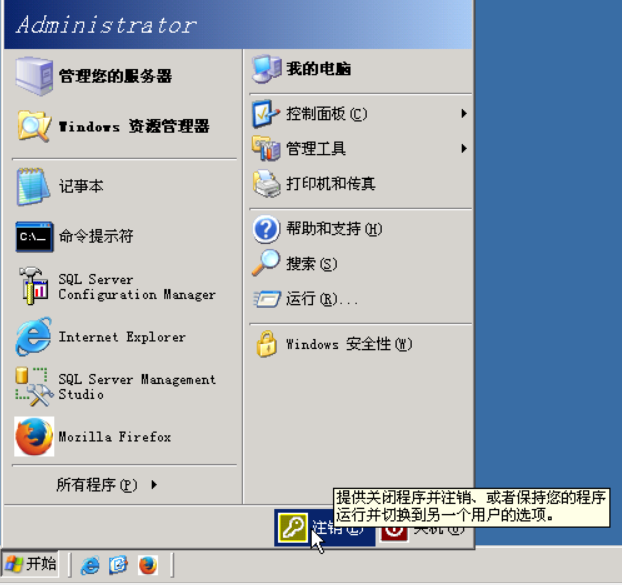The image size is (622, 585).
Task: Click the 打印机和传真 text entry
Action: tap(330, 184)
